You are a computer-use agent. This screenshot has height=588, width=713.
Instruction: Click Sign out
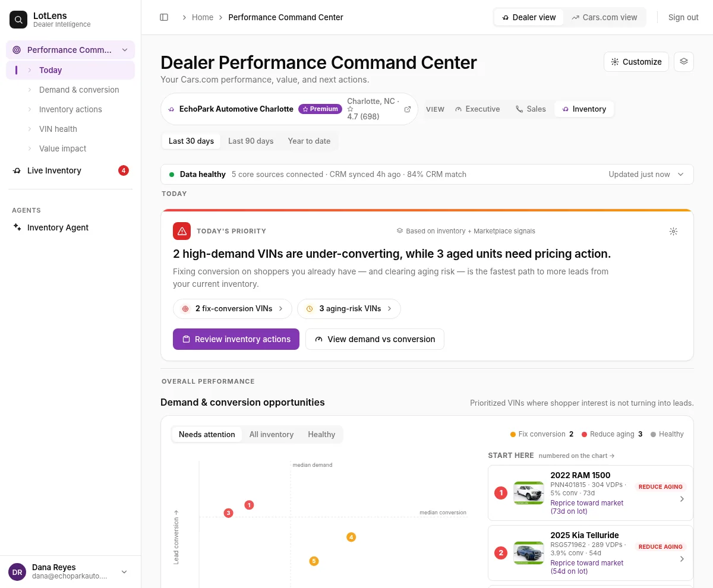pyautogui.click(x=683, y=17)
